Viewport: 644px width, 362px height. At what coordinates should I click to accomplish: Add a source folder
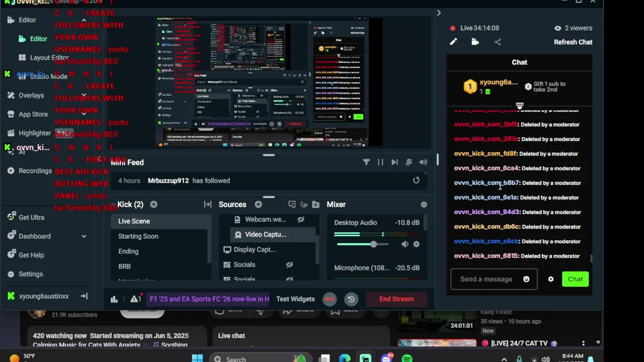(315, 205)
